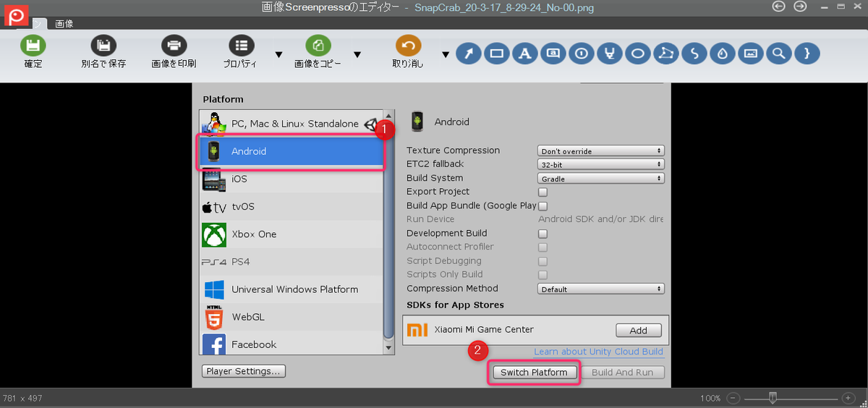The width and height of the screenshot is (868, 408).
Task: Open the Compression Method dropdown
Action: tap(600, 289)
